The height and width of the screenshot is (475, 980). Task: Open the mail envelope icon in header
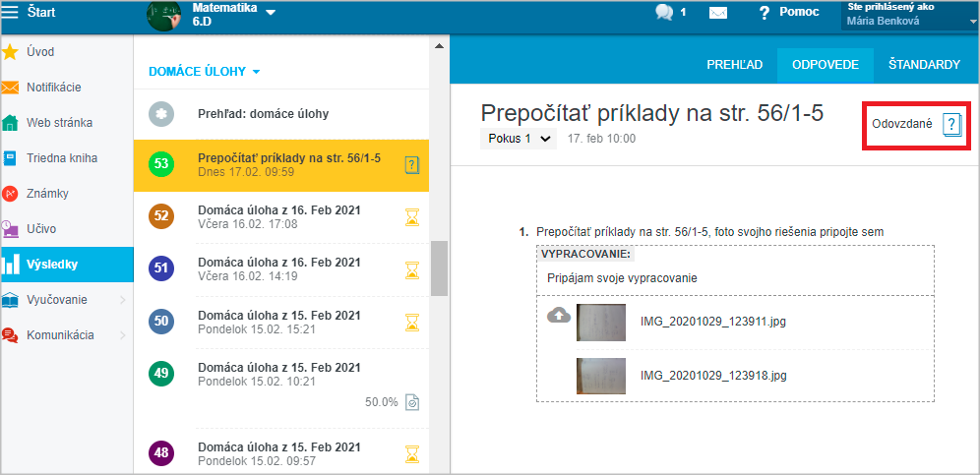718,13
